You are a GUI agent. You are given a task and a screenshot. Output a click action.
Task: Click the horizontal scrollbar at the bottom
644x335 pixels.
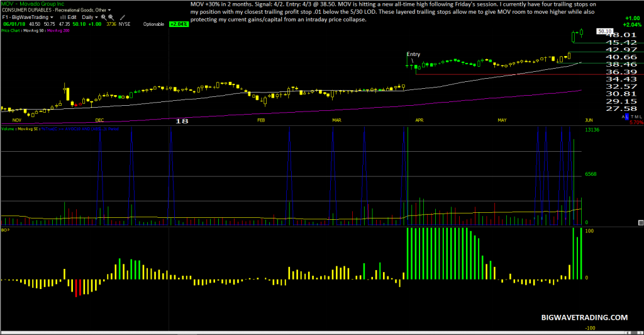tap(322, 332)
